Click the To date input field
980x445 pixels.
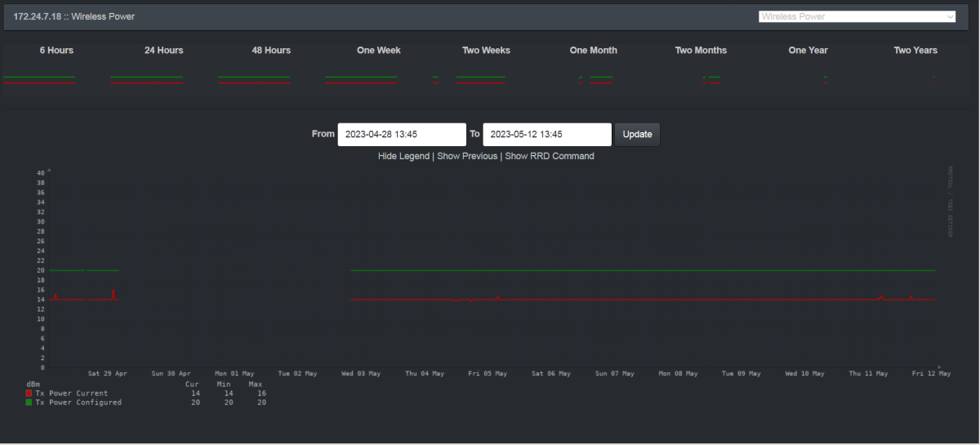coord(547,134)
